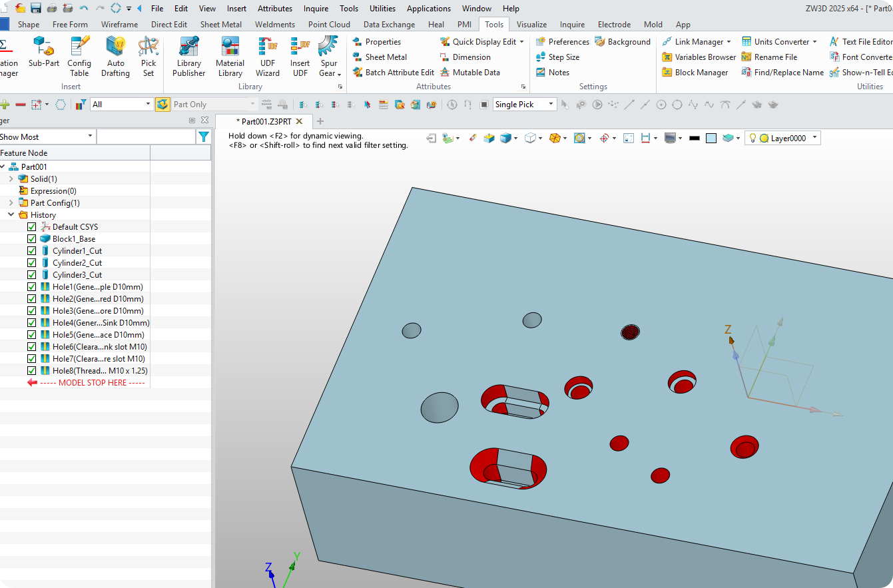893x588 pixels.
Task: Start the UDF Wizard
Action: coord(268,56)
